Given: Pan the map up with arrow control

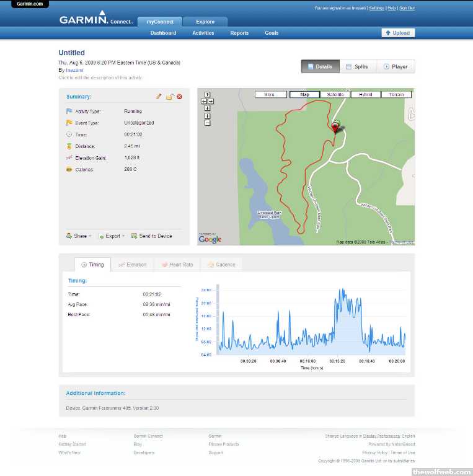Looking at the screenshot, I should pos(207,95).
